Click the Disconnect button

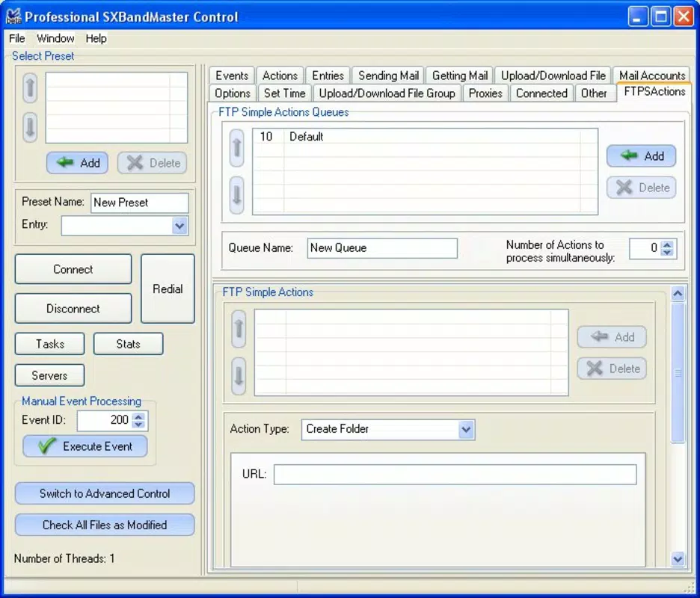[73, 309]
